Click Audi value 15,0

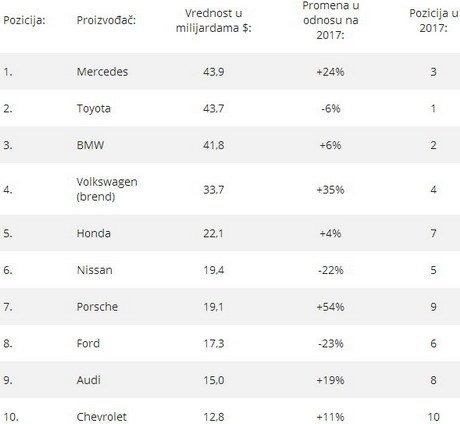(x=214, y=380)
